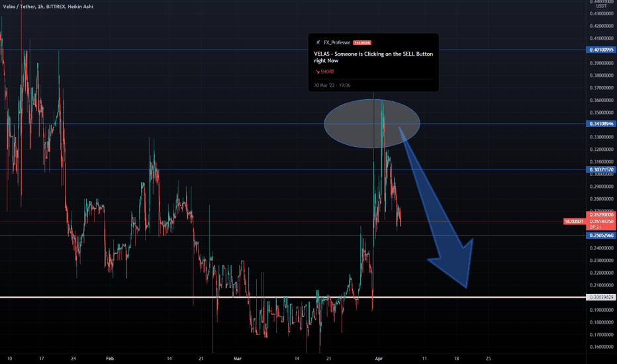This screenshot has width=617, height=364.
Task: Click the 0.16000000 price scale value
Action: pyautogui.click(x=602, y=347)
